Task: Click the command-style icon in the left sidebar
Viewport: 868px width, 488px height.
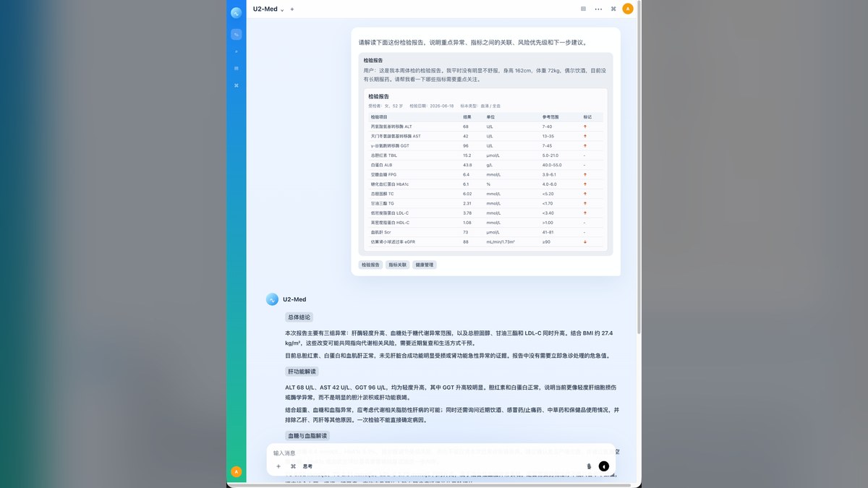Action: [237, 85]
